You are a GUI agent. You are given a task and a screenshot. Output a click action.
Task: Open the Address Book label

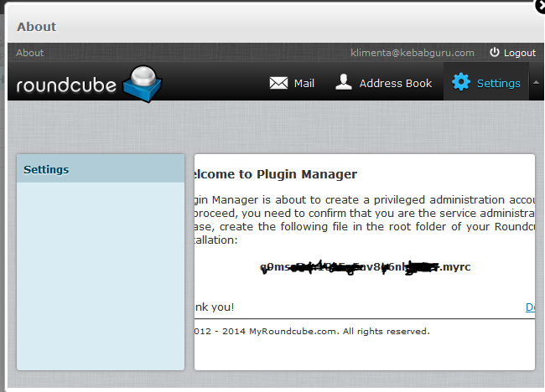pyautogui.click(x=396, y=83)
